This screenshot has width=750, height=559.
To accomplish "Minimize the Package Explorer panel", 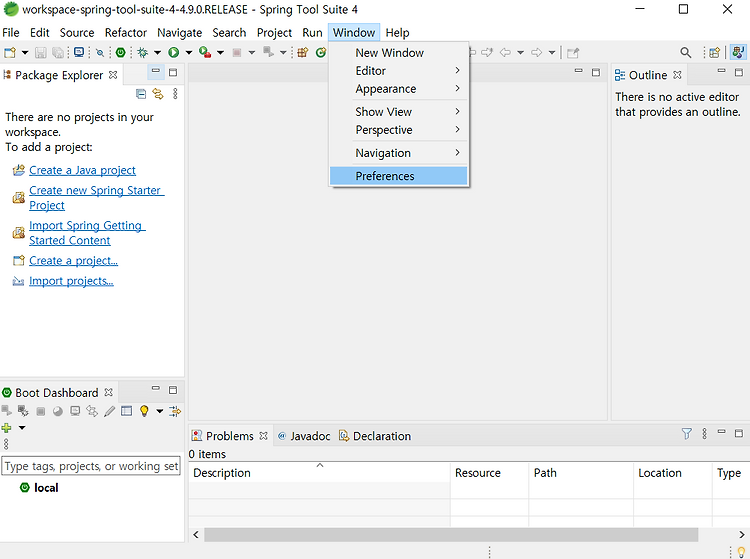I will pos(155,72).
